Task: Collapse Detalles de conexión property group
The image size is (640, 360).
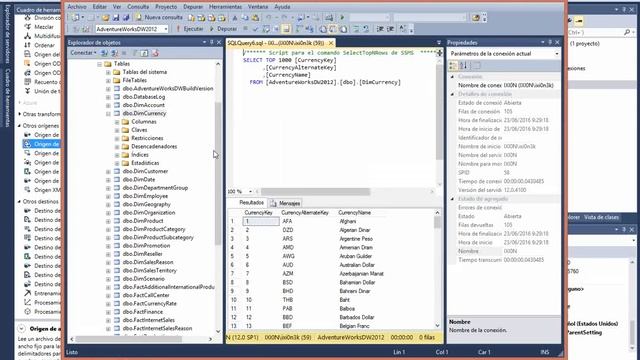Action: (x=452, y=94)
